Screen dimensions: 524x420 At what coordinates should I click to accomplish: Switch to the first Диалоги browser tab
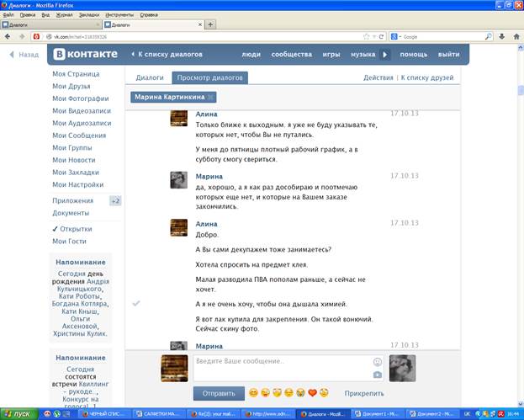click(x=50, y=24)
